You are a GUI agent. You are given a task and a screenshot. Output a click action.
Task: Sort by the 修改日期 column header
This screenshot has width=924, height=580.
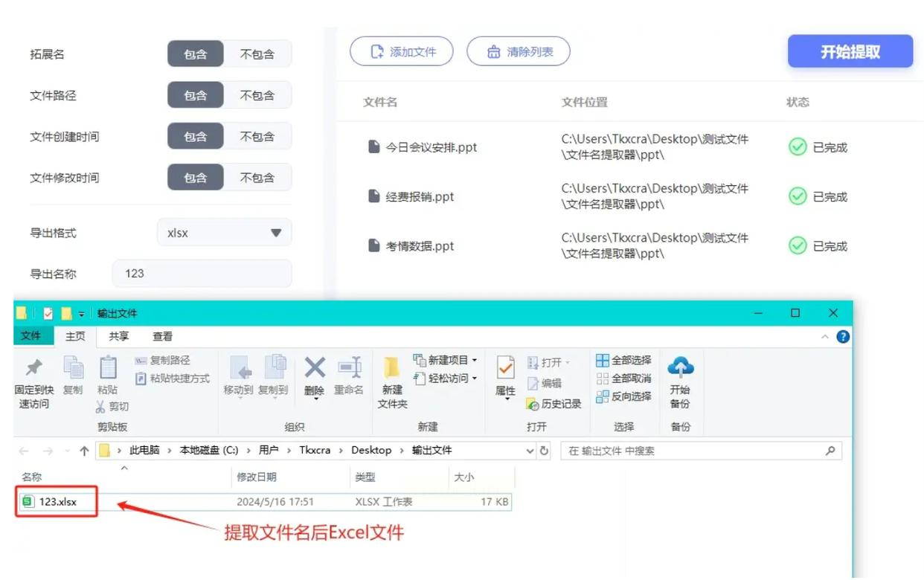click(290, 477)
